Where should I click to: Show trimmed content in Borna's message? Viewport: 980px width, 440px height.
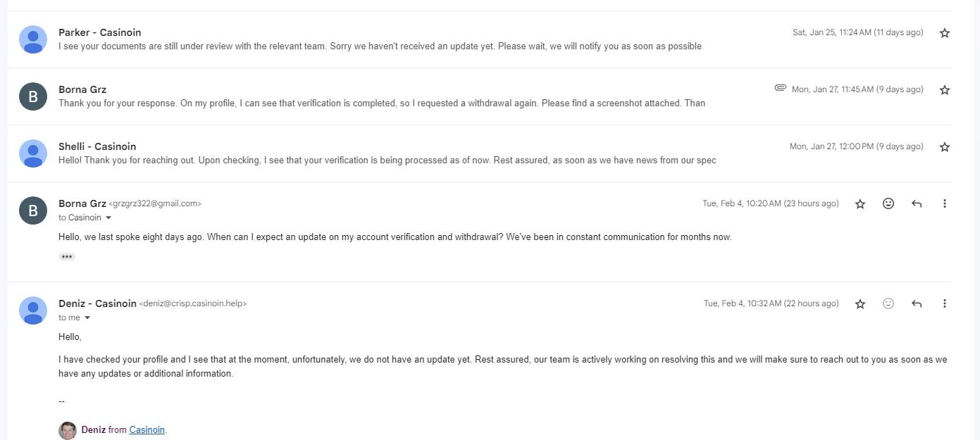click(x=67, y=257)
